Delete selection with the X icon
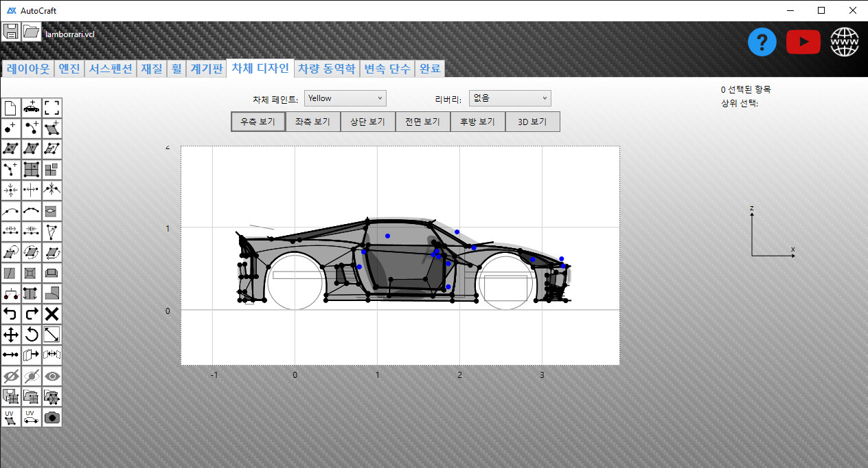Screen dimensions: 868x468 click(52, 314)
